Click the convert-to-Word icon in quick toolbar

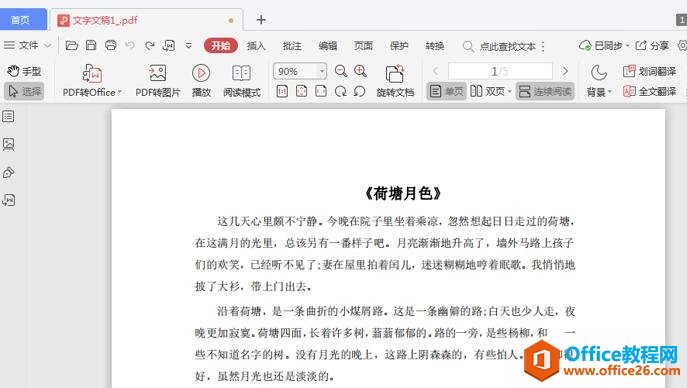[x=169, y=46]
